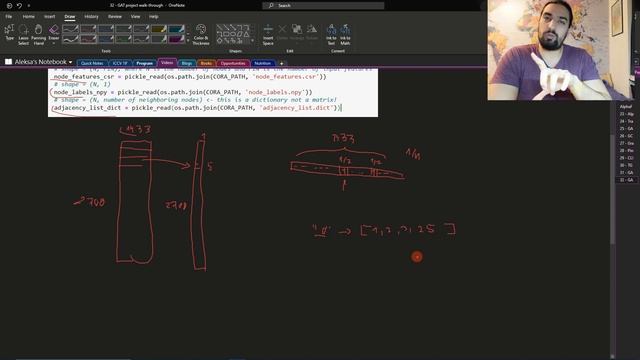Choose the Panning Hand tool
The height and width of the screenshot is (360, 640).
(x=38, y=34)
